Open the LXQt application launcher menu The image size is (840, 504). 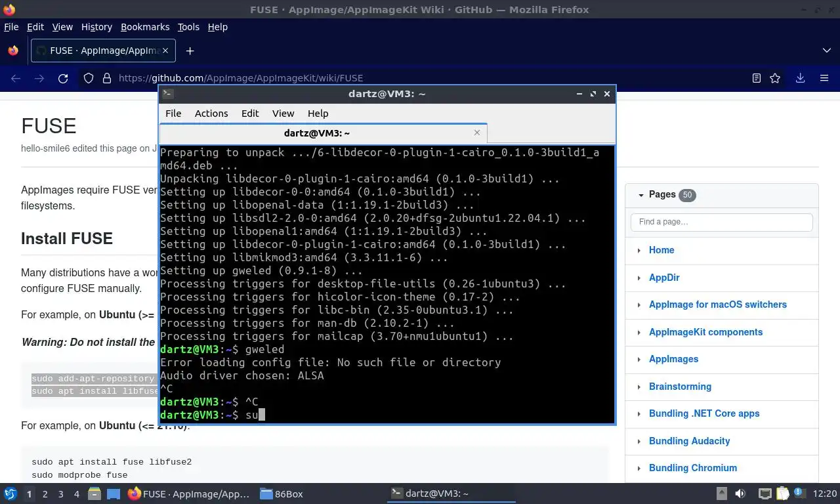(10, 493)
